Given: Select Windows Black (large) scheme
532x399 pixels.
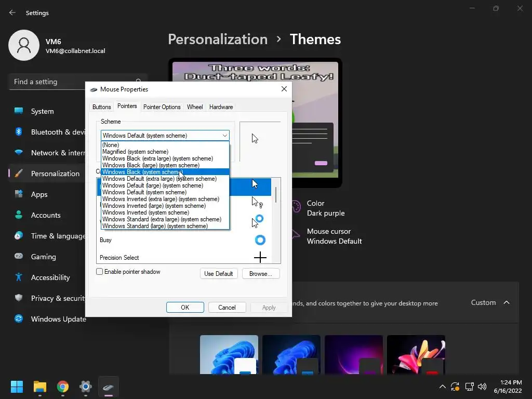Looking at the screenshot, I should [x=165, y=165].
